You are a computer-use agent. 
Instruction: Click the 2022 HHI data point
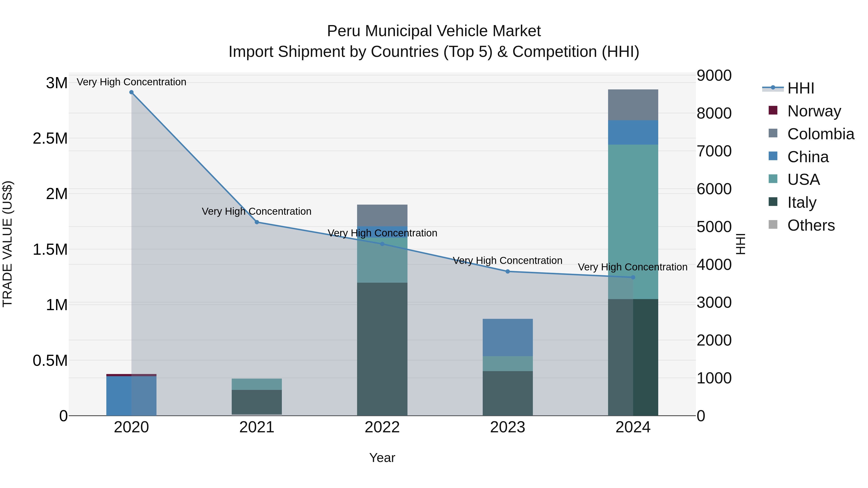point(382,244)
